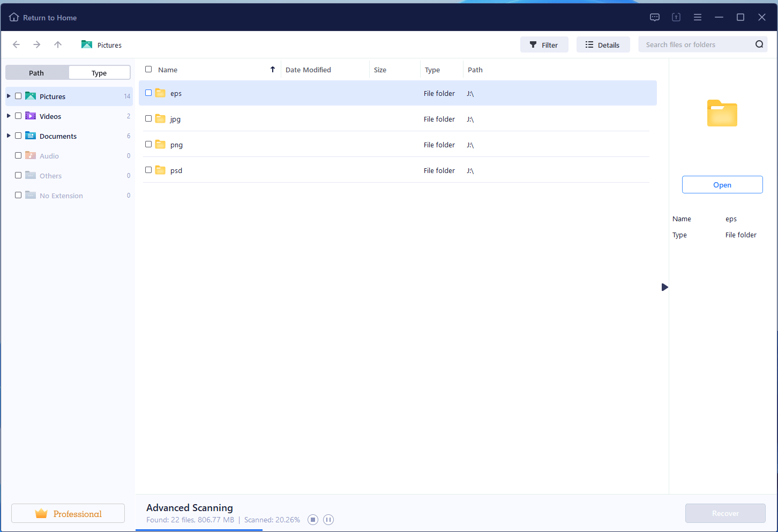Screen dimensions: 778x532
Task: Open the feedback chat icon in title bar
Action: tap(654, 17)
